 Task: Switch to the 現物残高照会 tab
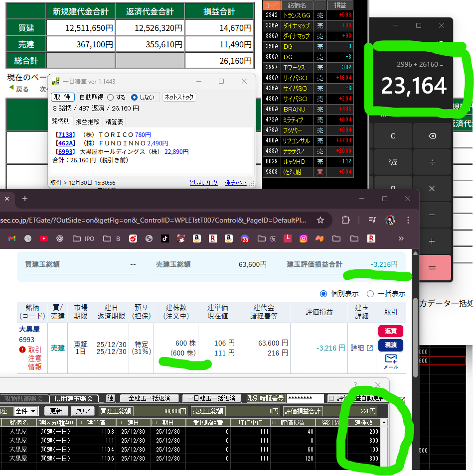coord(24,398)
